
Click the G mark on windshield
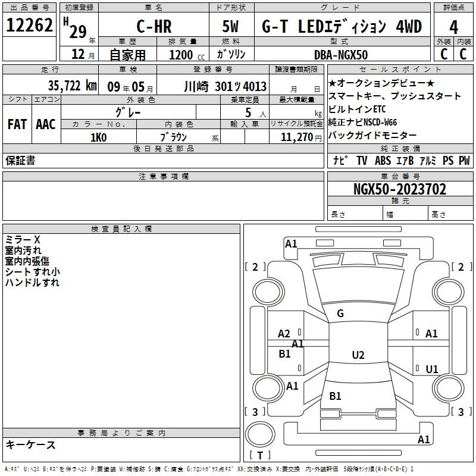pos(340,314)
